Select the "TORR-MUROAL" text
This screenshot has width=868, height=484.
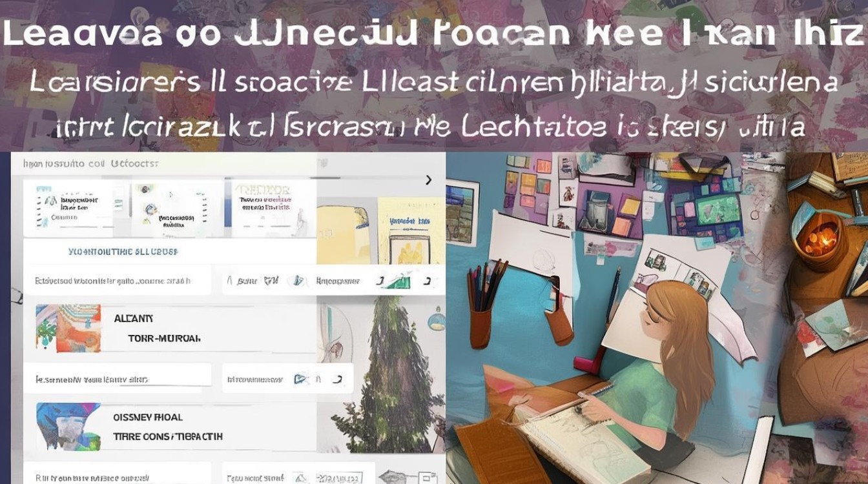tap(165, 338)
